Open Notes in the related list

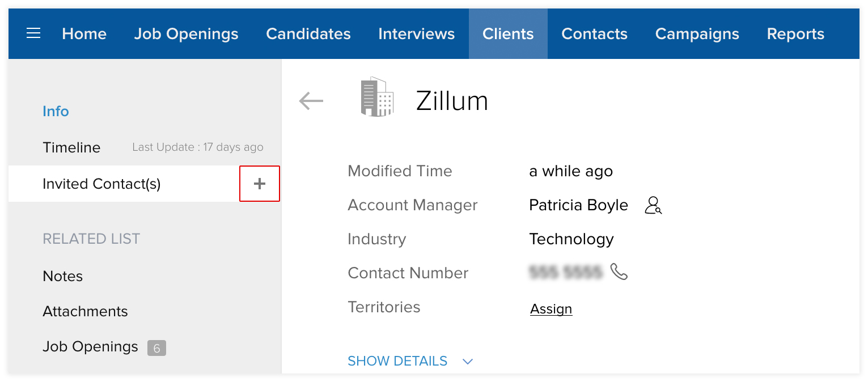pos(62,276)
